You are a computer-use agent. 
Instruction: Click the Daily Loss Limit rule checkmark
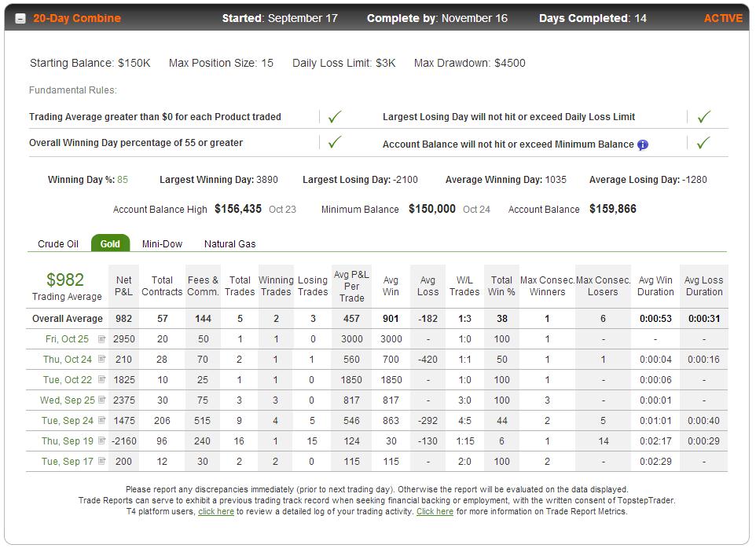[x=704, y=116]
